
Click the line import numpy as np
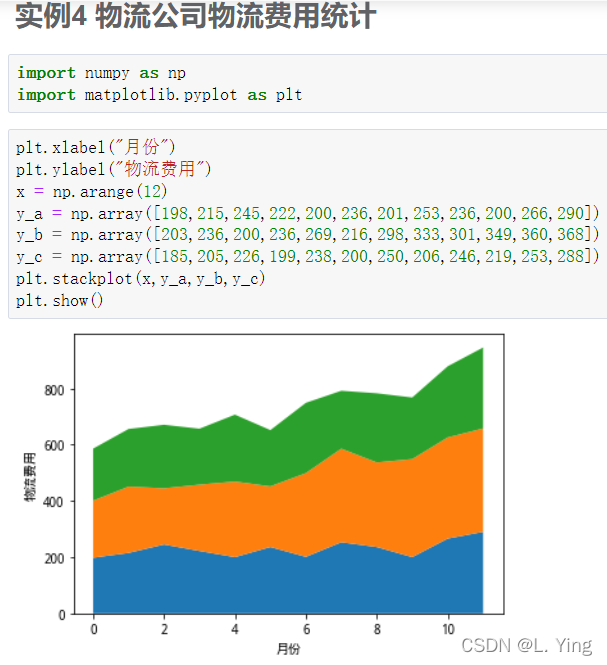click(x=101, y=73)
